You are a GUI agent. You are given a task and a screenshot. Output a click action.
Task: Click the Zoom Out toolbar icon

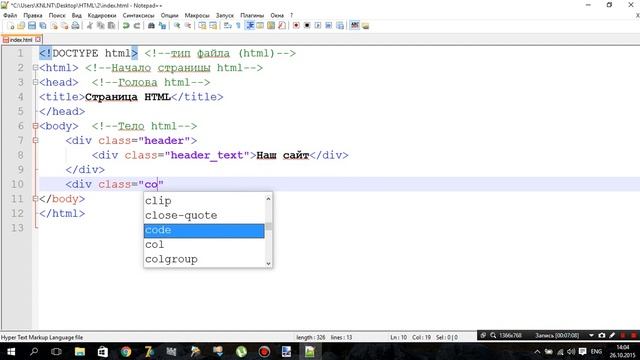tap(188, 26)
